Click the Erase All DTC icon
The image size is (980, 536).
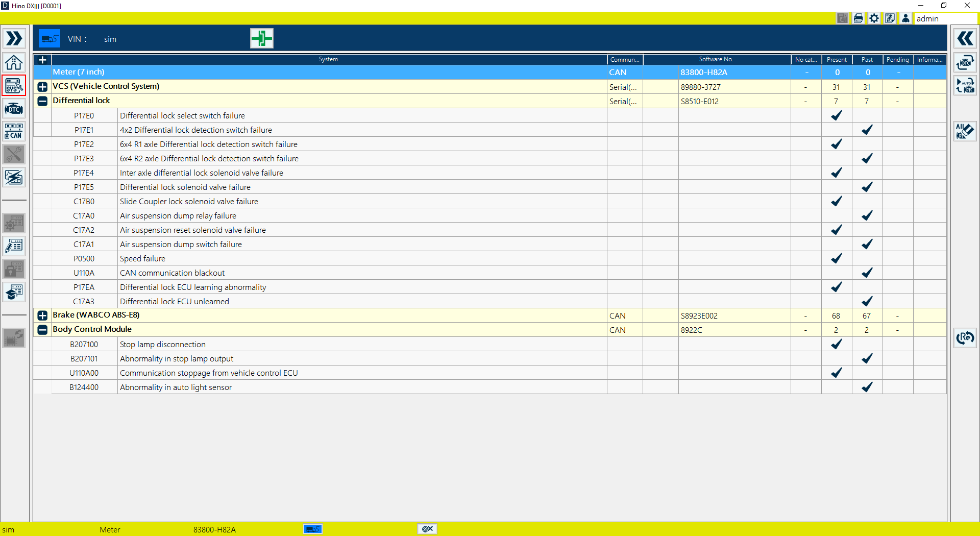click(965, 131)
